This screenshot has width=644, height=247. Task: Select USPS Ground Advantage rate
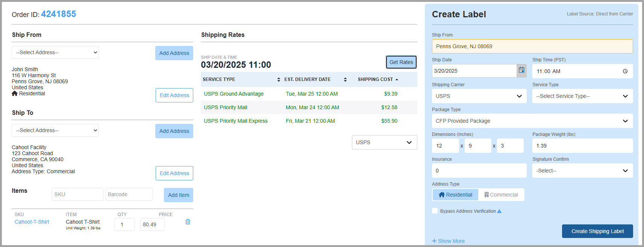[234, 94]
